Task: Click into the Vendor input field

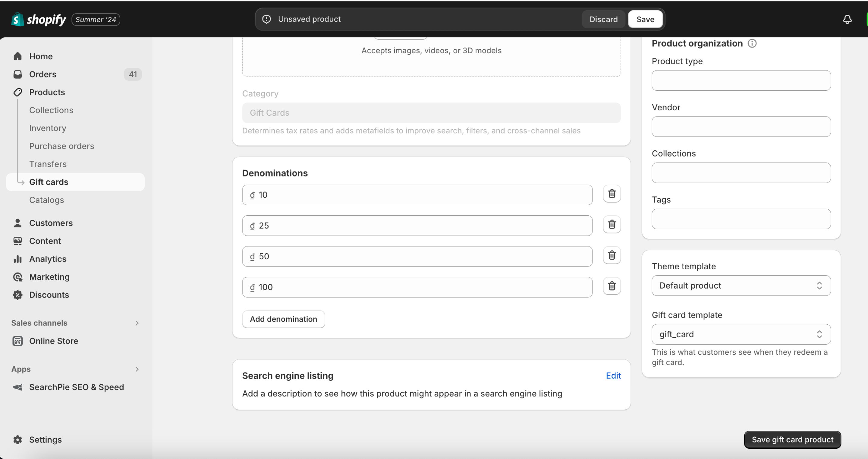Action: [x=741, y=126]
